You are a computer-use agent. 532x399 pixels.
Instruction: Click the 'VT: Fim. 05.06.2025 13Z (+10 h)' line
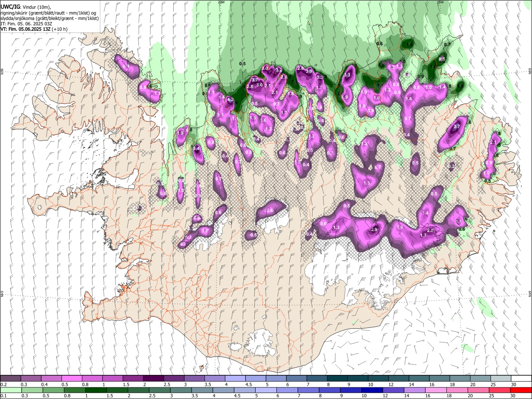pyautogui.click(x=34, y=29)
